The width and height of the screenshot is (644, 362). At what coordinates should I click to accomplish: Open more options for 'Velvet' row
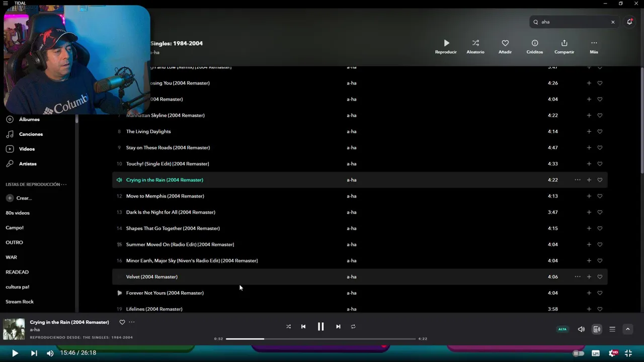click(x=578, y=277)
